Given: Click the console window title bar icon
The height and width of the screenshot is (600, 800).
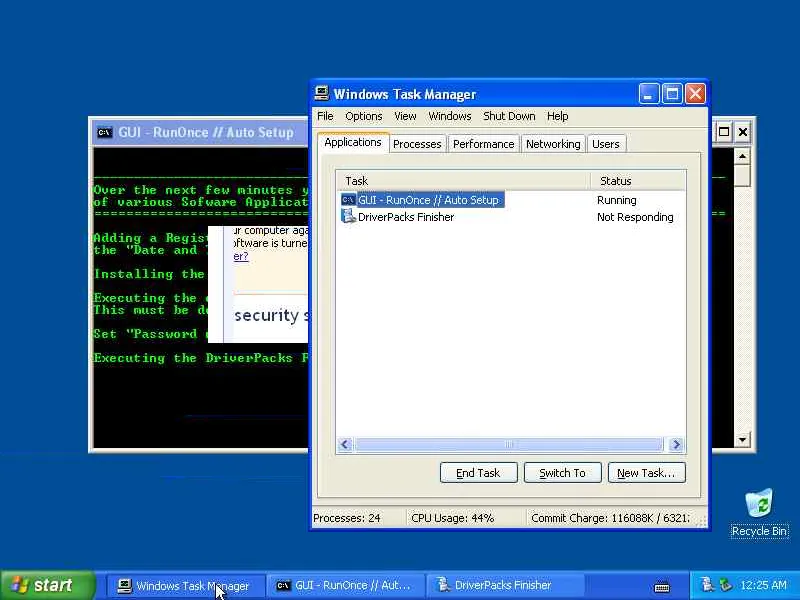Looking at the screenshot, I should pyautogui.click(x=105, y=133).
